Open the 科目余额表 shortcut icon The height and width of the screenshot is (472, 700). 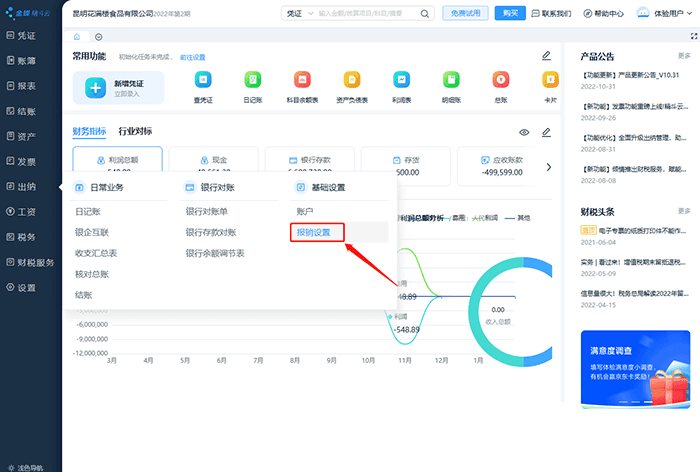pos(302,80)
